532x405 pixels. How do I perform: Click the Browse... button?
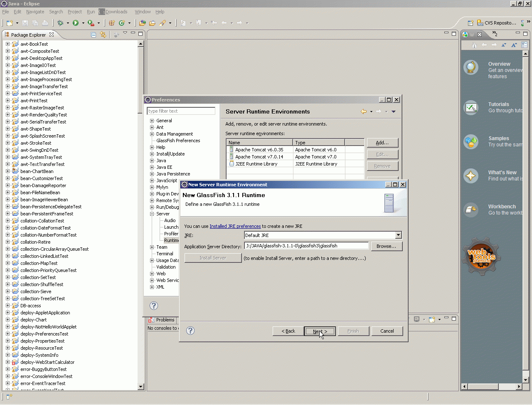coord(387,246)
